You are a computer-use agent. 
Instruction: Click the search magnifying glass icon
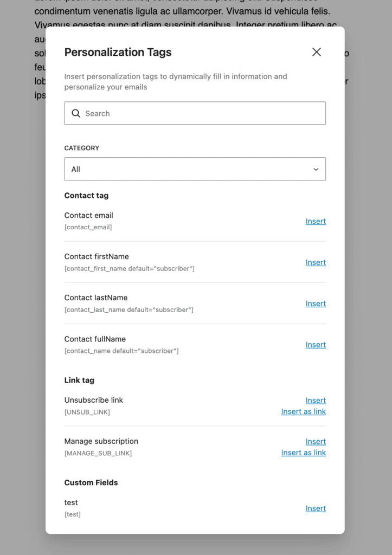tap(76, 113)
